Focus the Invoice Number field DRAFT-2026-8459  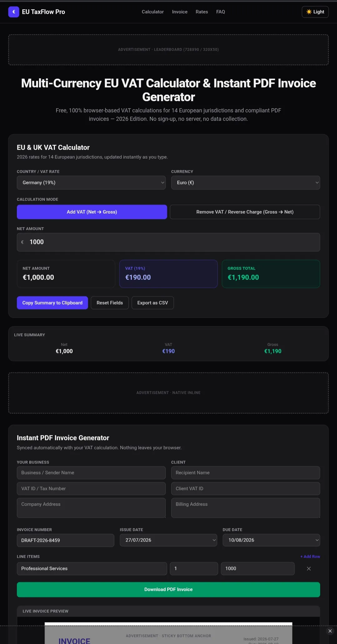tap(66, 540)
